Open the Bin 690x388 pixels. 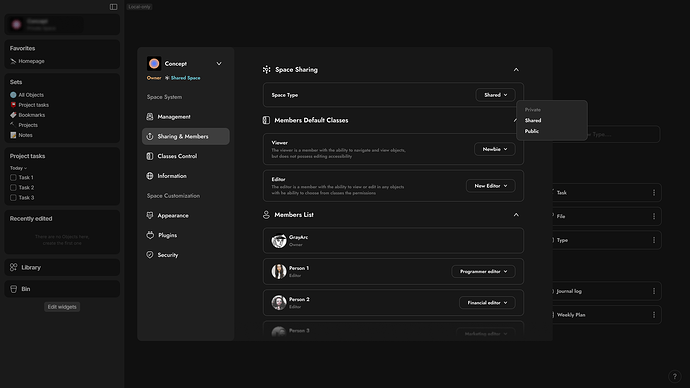[x=62, y=289]
